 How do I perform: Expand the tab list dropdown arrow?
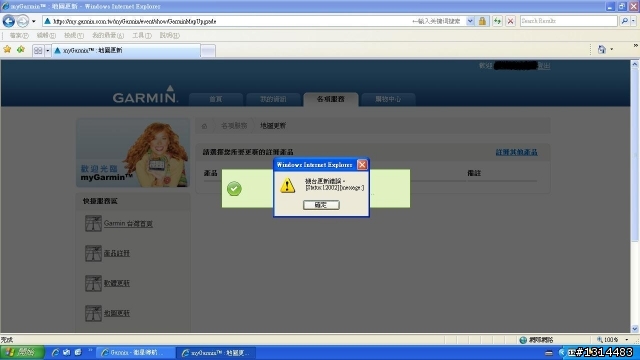[x=48, y=50]
